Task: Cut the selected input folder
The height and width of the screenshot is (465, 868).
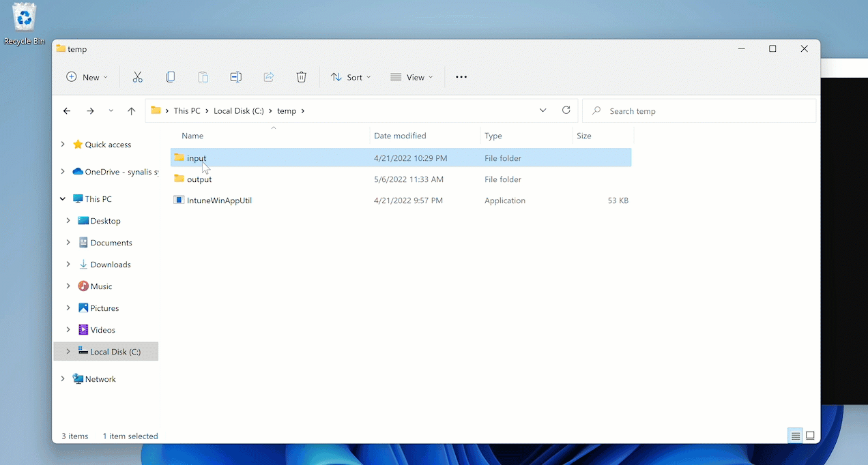Action: [x=137, y=76]
